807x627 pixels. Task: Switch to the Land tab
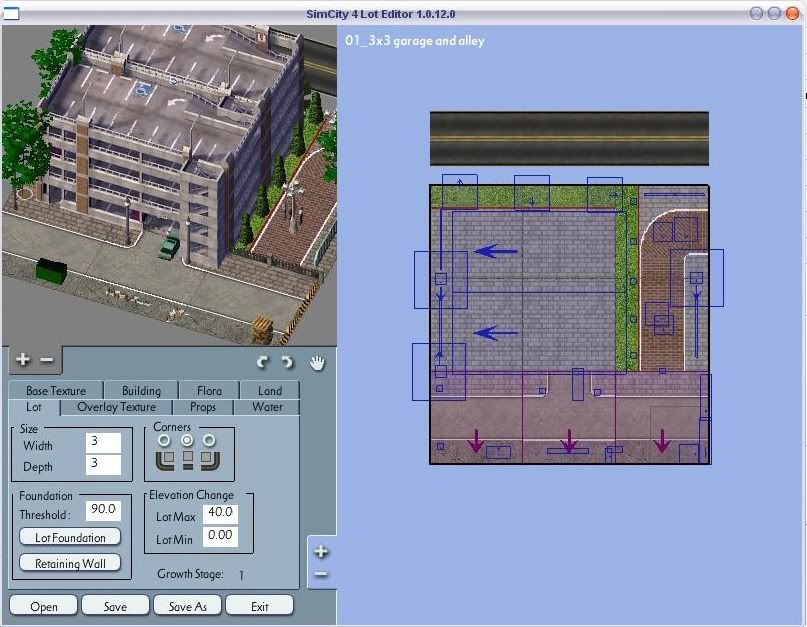(270, 391)
